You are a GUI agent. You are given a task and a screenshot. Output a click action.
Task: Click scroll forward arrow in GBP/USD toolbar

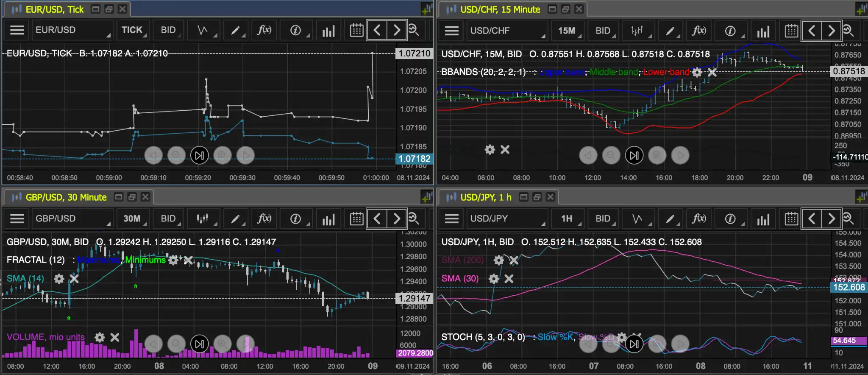coord(397,219)
